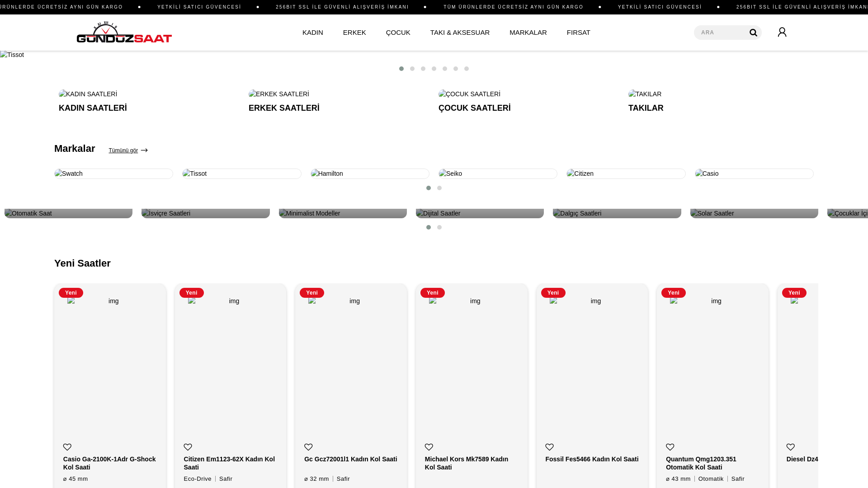The image size is (868, 488).
Task: Open the TAKI & AKSESUAR menu
Action: [x=460, y=33]
